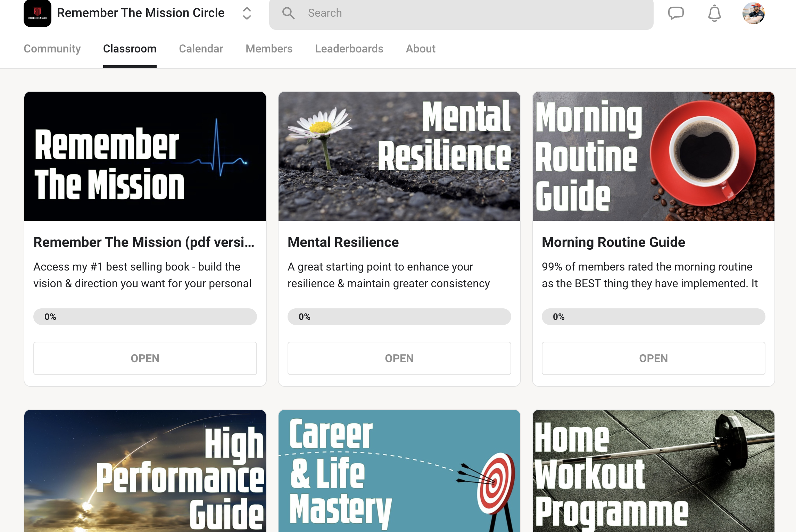
Task: Open the About tab
Action: [x=420, y=49]
